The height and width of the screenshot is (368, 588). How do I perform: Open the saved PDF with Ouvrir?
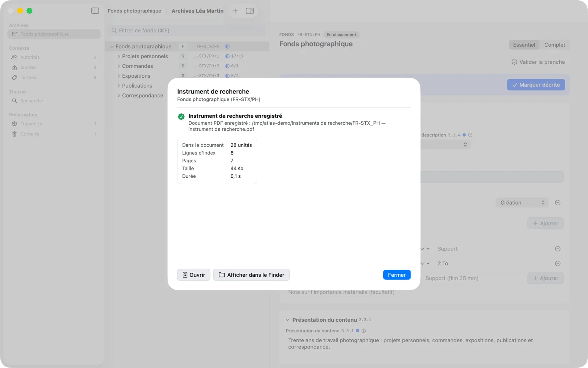coord(194,275)
